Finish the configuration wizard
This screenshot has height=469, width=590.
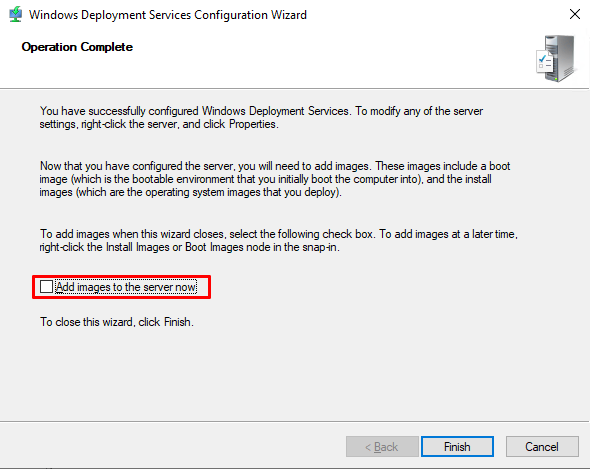[457, 447]
